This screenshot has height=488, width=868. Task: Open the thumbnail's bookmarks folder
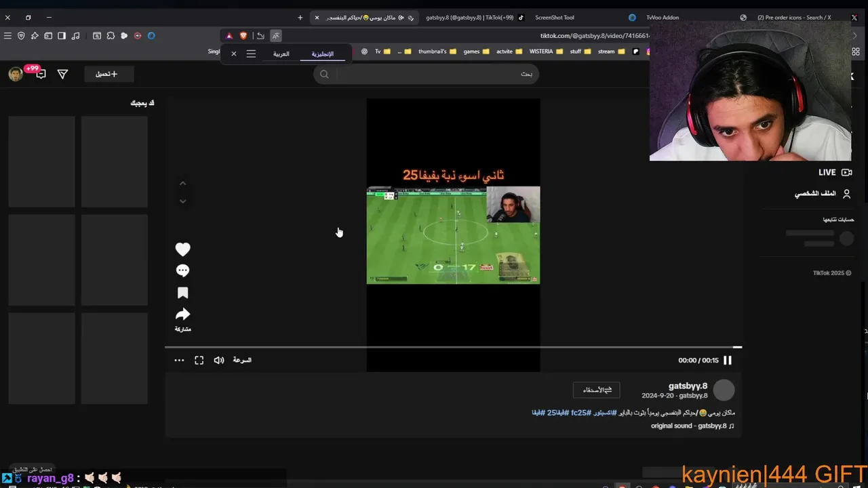click(437, 52)
